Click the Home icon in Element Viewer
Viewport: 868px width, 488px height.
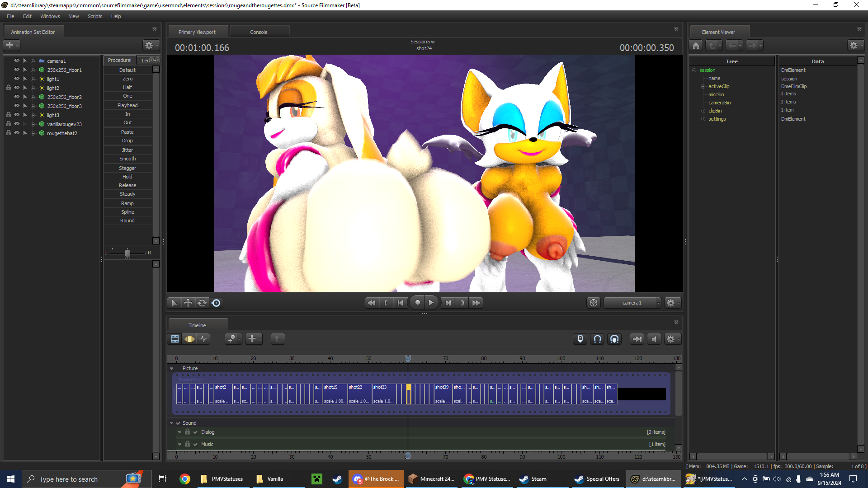pyautogui.click(x=696, y=45)
